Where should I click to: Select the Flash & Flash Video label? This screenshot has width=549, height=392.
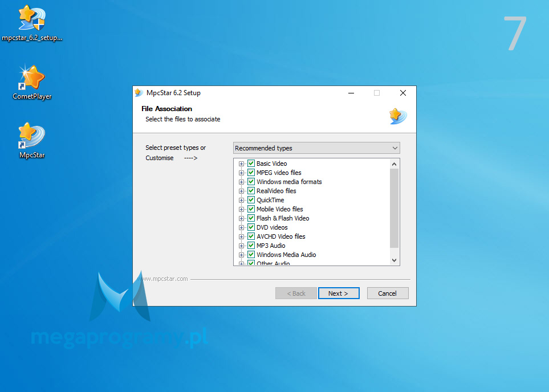[283, 218]
